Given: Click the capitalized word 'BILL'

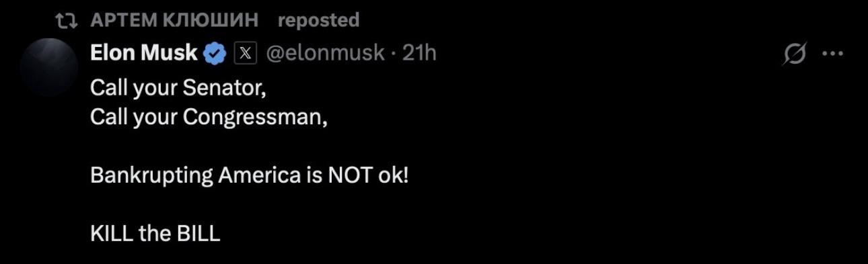Looking at the screenshot, I should (198, 234).
